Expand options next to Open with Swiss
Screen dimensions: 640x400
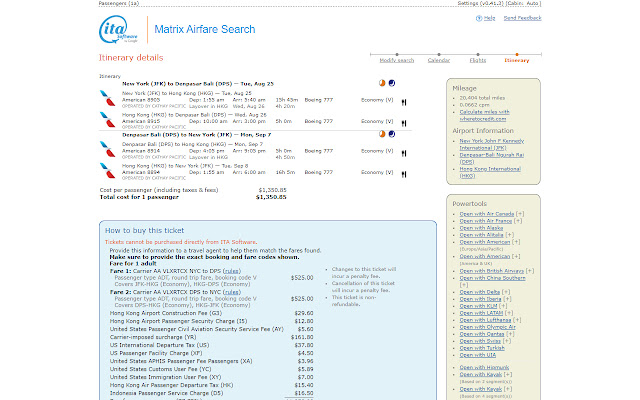507,341
